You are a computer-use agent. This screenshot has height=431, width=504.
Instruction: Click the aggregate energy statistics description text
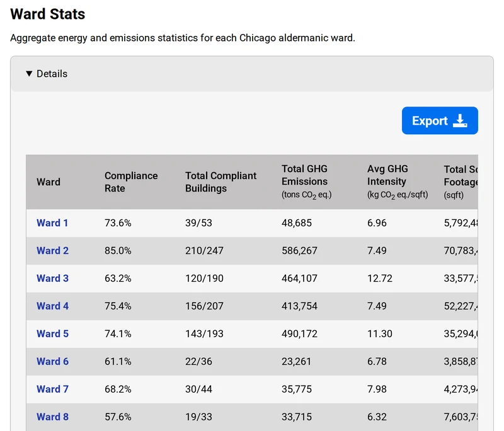[183, 38]
